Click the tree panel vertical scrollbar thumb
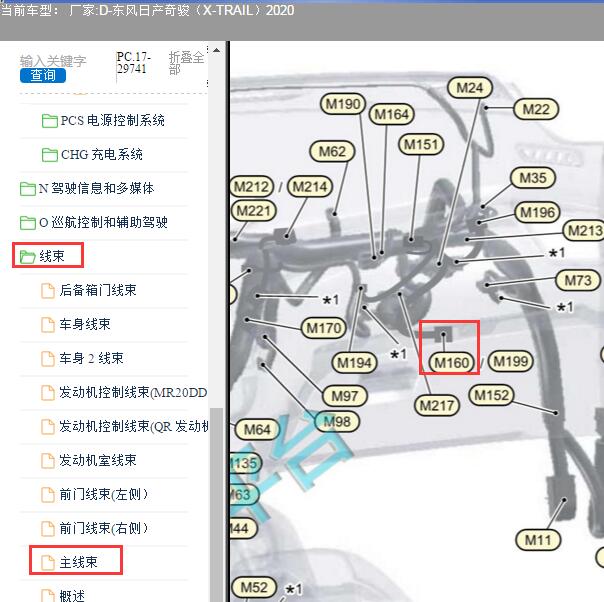604x602 pixels. coord(218,505)
